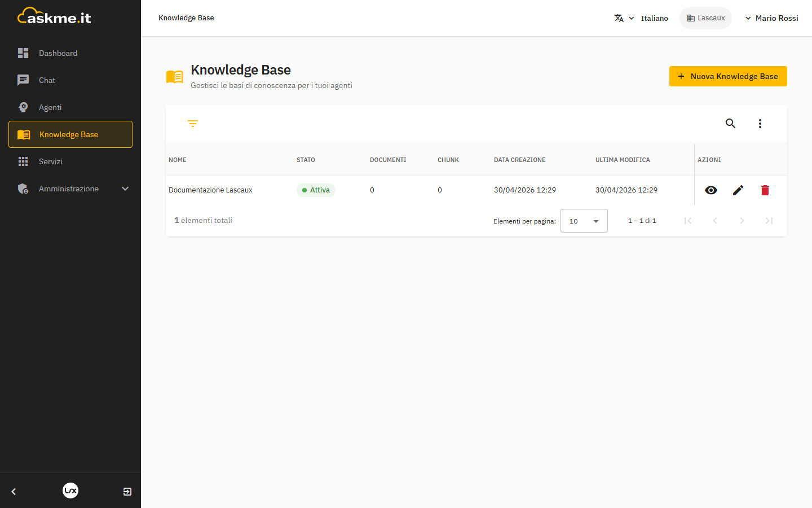Click the translate language icon

pyautogui.click(x=619, y=18)
